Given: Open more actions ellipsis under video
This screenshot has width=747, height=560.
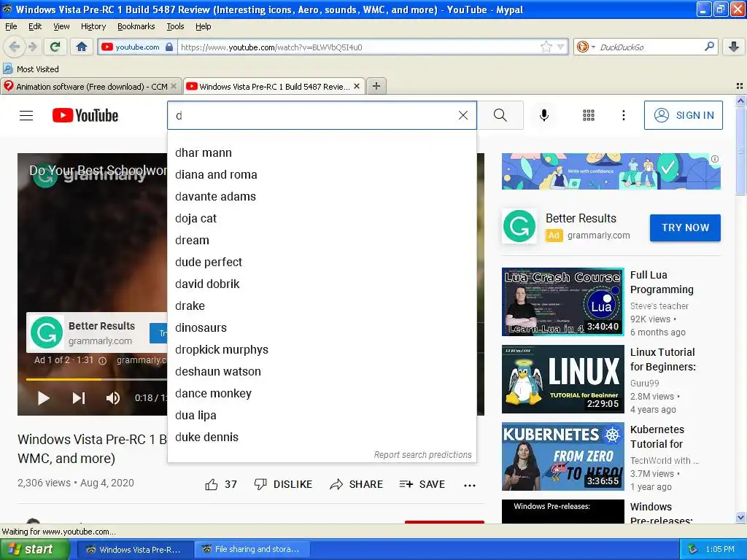Looking at the screenshot, I should [x=470, y=485].
